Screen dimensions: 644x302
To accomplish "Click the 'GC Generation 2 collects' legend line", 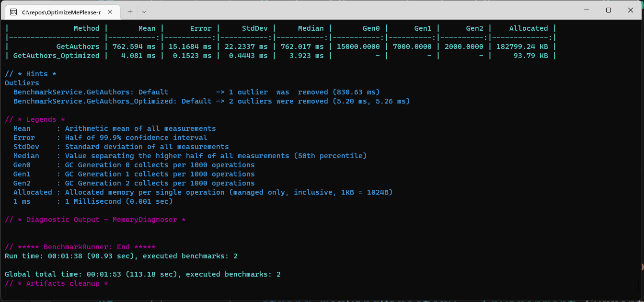I will 134,183.
